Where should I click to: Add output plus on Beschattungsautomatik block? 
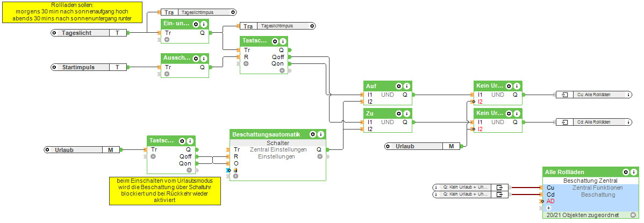319,156
